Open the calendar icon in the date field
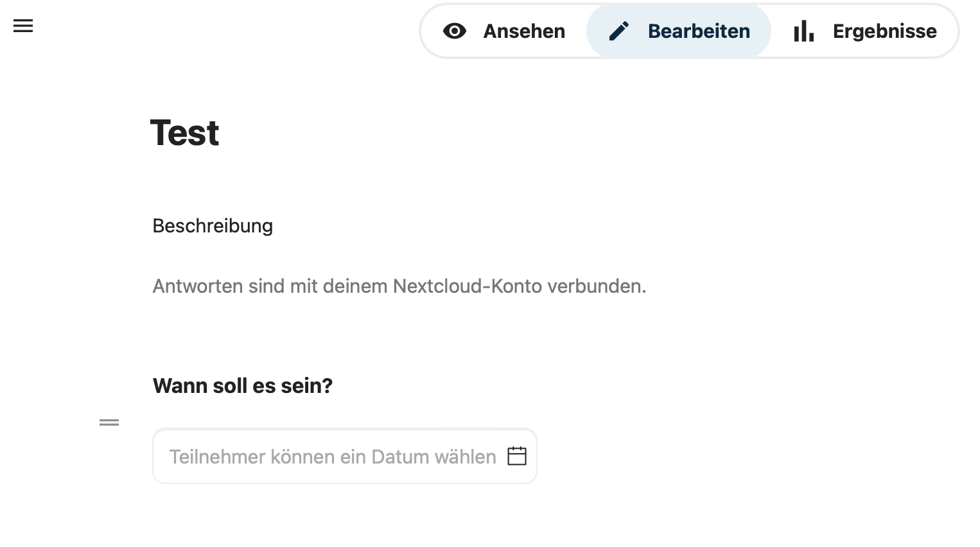Screen dimensions: 980x547 coord(517,456)
